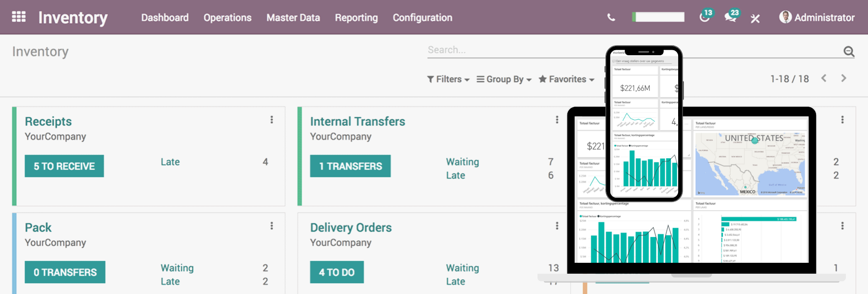Click the progress bar in the header
This screenshot has width=868, height=294.
[x=658, y=17]
